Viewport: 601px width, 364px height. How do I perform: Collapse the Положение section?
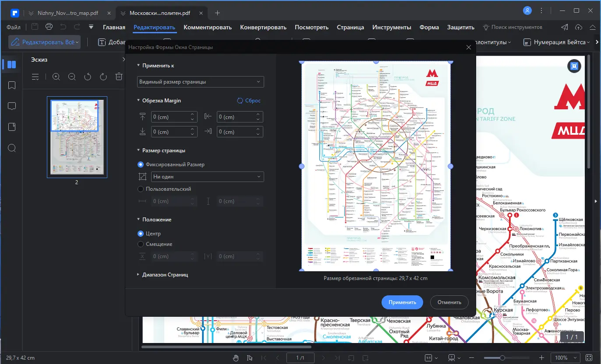click(x=138, y=220)
